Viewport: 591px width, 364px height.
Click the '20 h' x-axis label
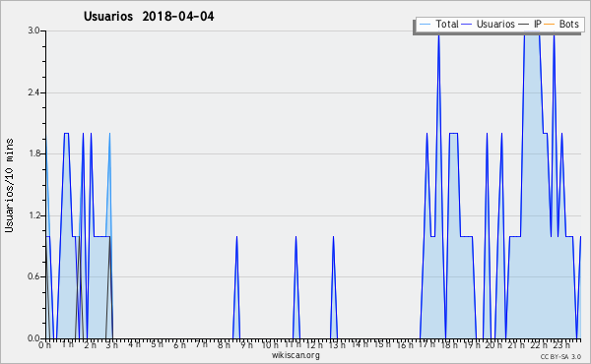click(x=493, y=345)
